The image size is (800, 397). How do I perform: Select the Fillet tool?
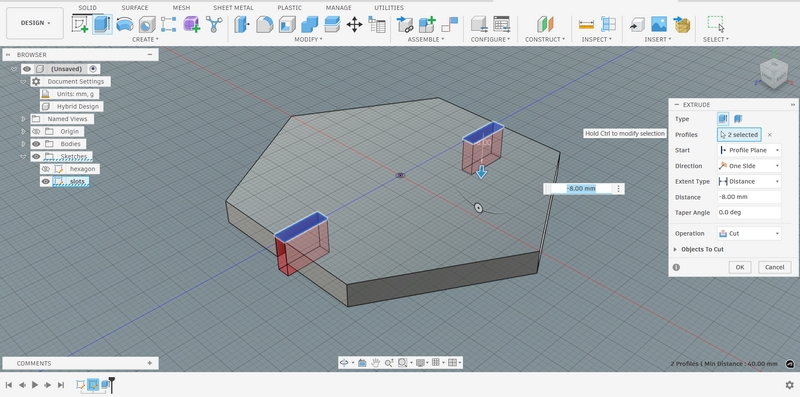click(x=264, y=24)
